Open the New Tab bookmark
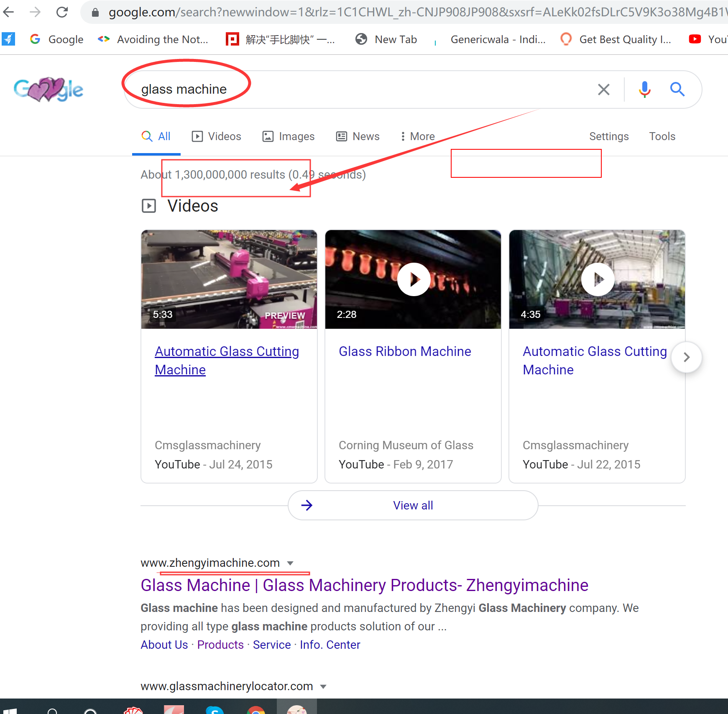The image size is (728, 714). pos(386,39)
